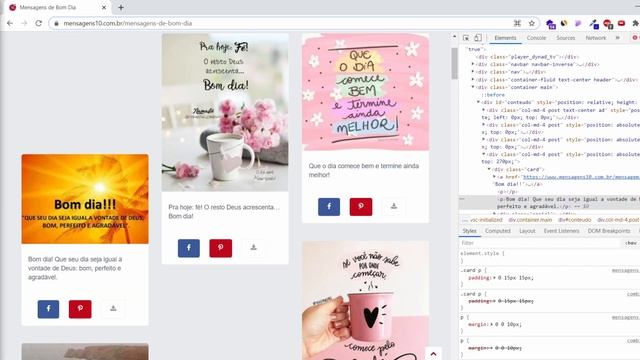Pin Que o dia comece bem on Pinterest
This screenshot has width=640, height=360.
pyautogui.click(x=361, y=207)
